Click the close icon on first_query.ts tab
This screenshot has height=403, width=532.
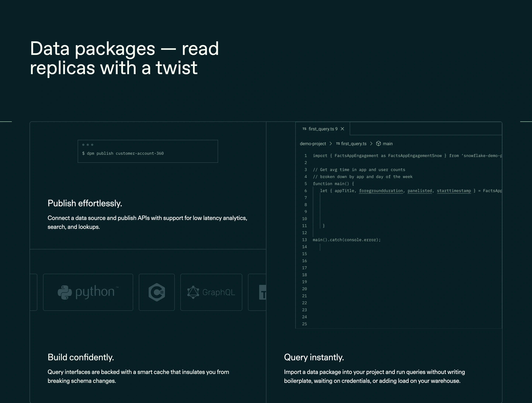(344, 129)
